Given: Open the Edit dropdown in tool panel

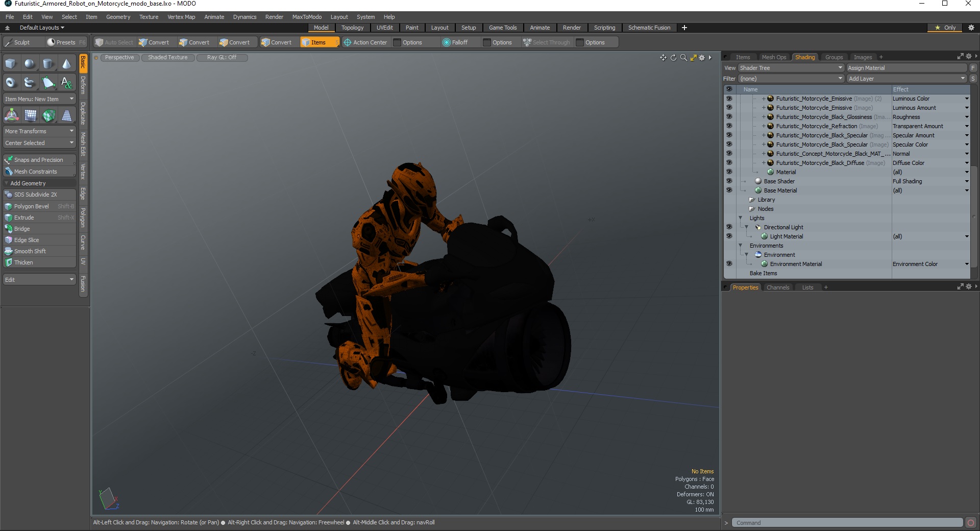Looking at the screenshot, I should [x=39, y=280].
